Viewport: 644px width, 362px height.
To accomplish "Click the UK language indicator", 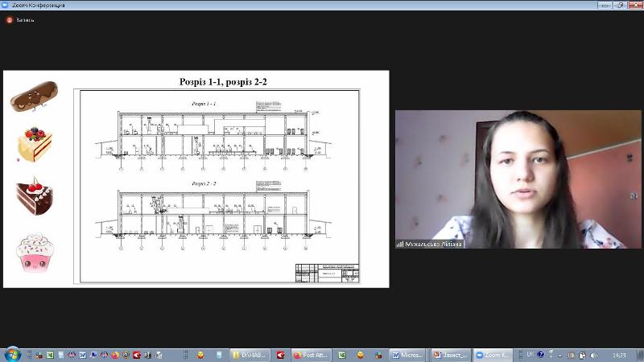I will 530,355.
